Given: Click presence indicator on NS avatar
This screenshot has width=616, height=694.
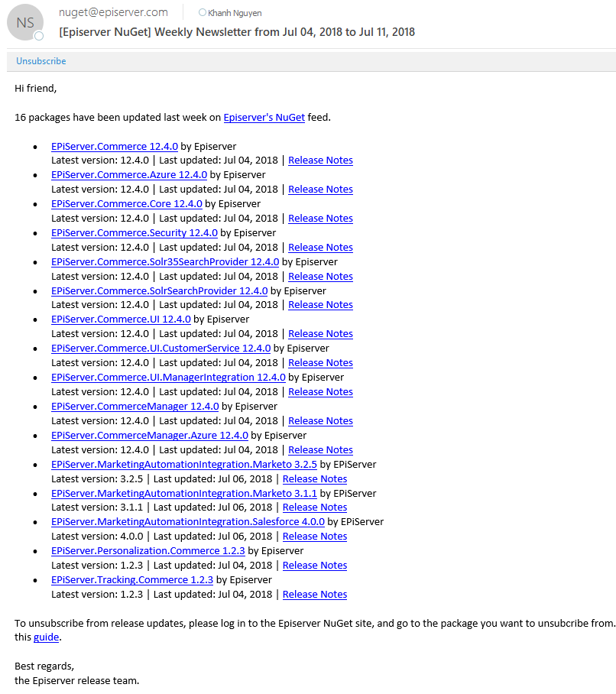Looking at the screenshot, I should pos(39,36).
